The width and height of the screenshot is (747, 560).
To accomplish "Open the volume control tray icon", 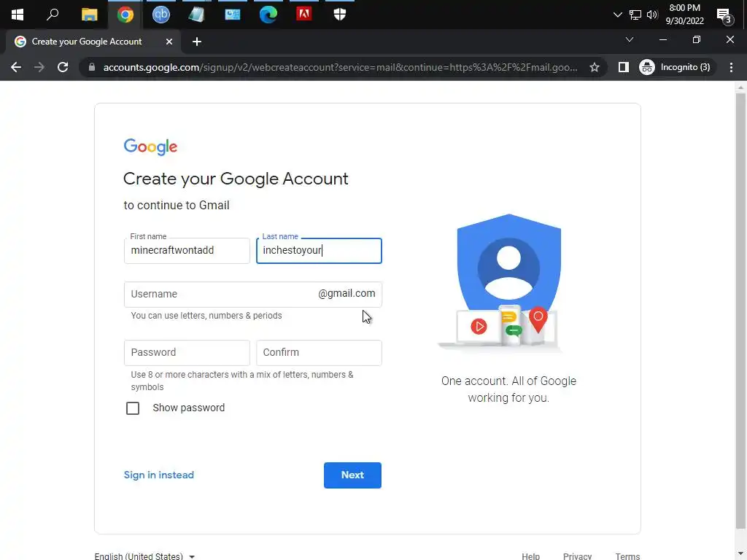I will pyautogui.click(x=652, y=15).
